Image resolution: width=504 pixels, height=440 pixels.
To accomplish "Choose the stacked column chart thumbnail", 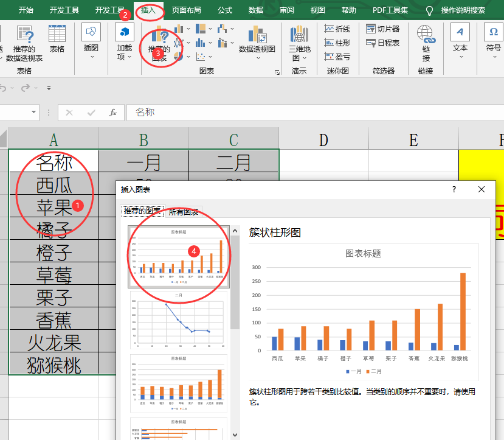I will pyautogui.click(x=179, y=383).
